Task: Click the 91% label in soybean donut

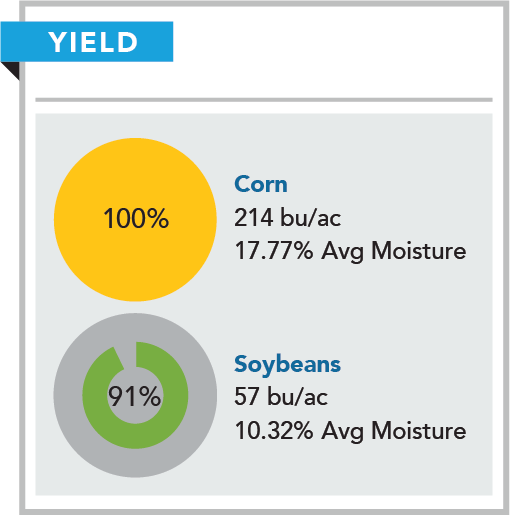Action: [134, 397]
